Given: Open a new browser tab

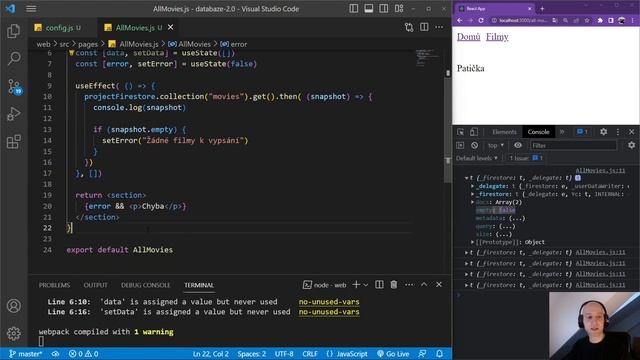Looking at the screenshot, I should [542, 8].
